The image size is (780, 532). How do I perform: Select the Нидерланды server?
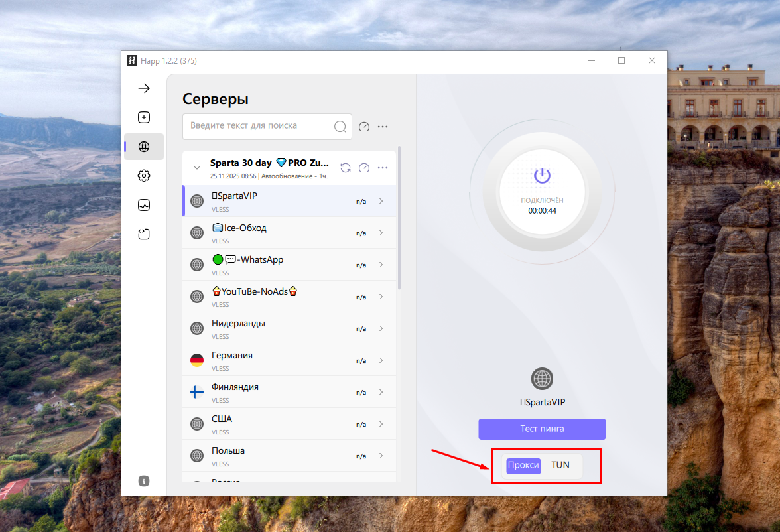pos(289,328)
